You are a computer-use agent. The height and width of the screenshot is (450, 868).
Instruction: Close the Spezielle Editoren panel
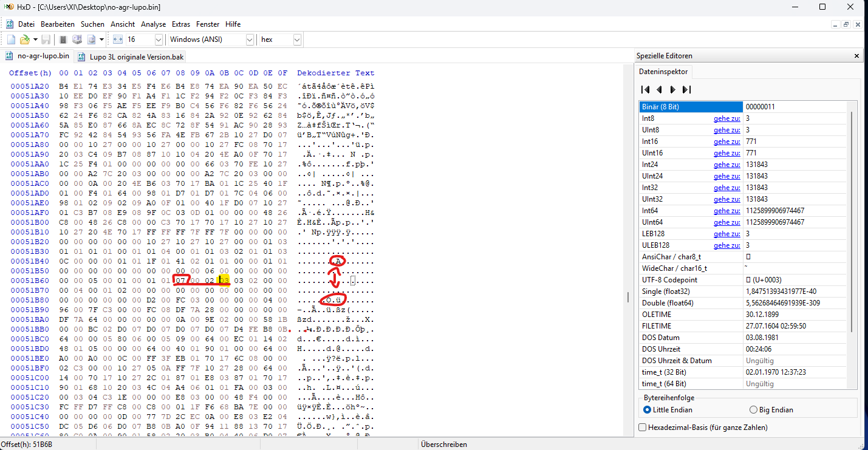point(856,56)
